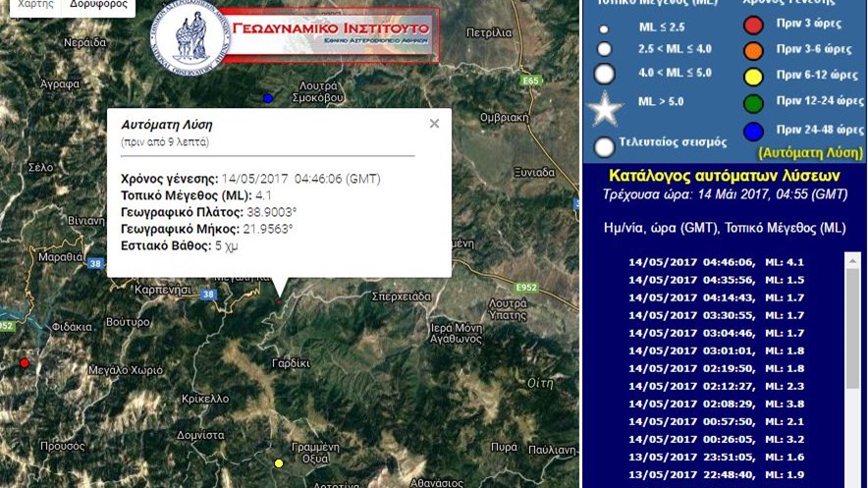Click the Μεγάλο Χωριό place label
The height and width of the screenshot is (488, 868).
126,371
